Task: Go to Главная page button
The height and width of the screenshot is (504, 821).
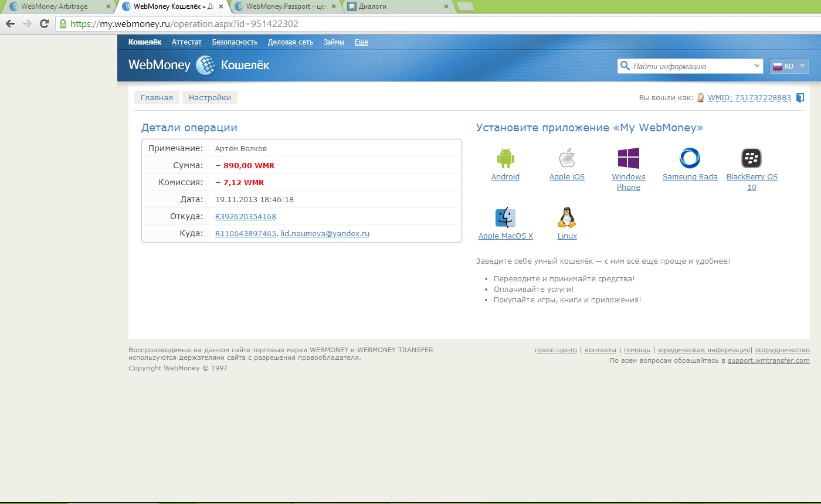Action: pos(157,98)
